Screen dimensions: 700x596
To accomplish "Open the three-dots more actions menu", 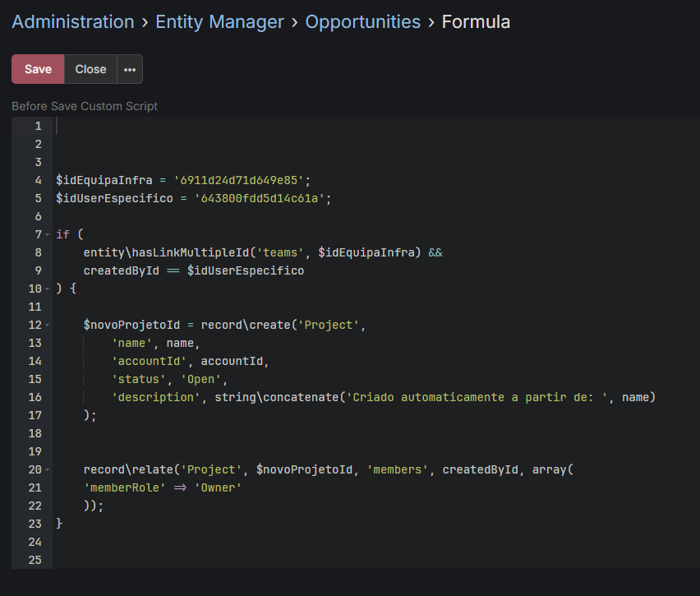I will click(130, 70).
